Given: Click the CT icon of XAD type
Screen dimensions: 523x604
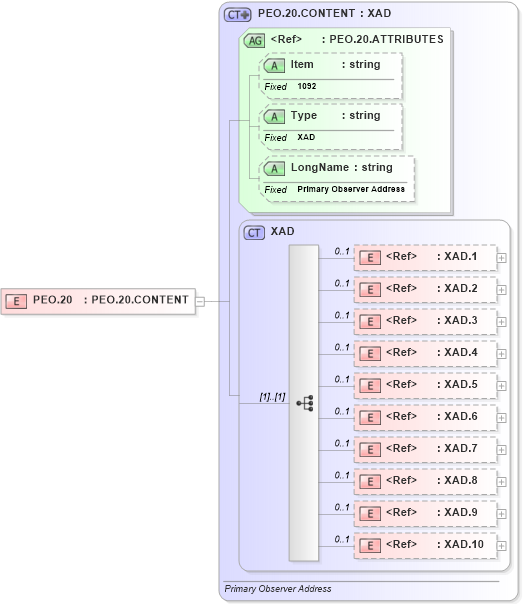Looking at the screenshot, I should click(x=254, y=233).
